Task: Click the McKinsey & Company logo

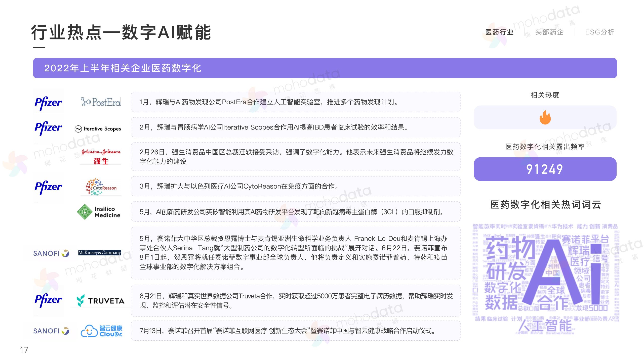Action: [100, 252]
